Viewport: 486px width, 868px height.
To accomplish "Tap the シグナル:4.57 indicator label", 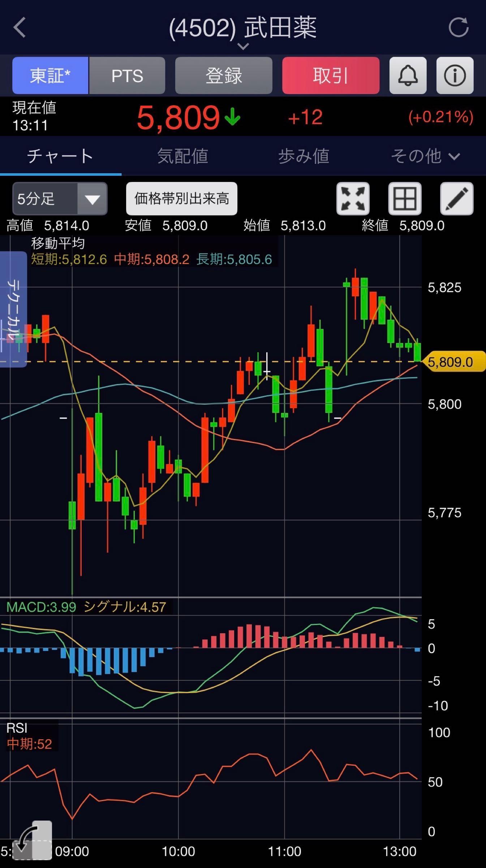I will tap(125, 607).
